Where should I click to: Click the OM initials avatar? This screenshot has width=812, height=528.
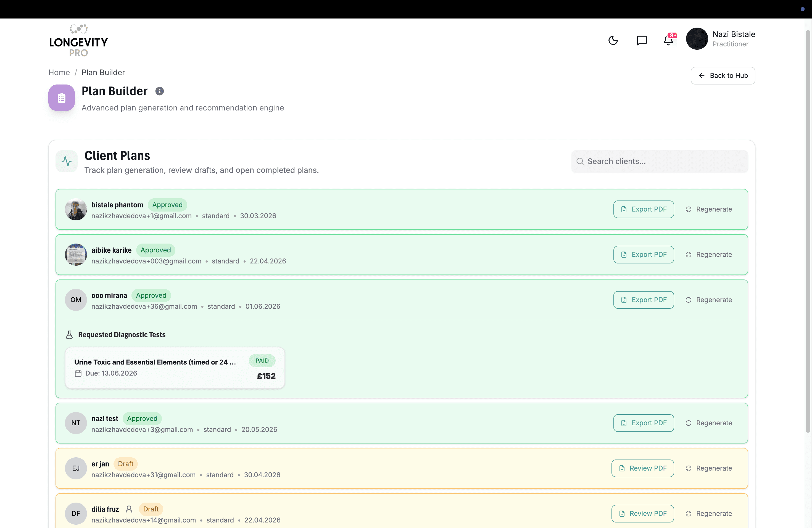pyautogui.click(x=76, y=300)
